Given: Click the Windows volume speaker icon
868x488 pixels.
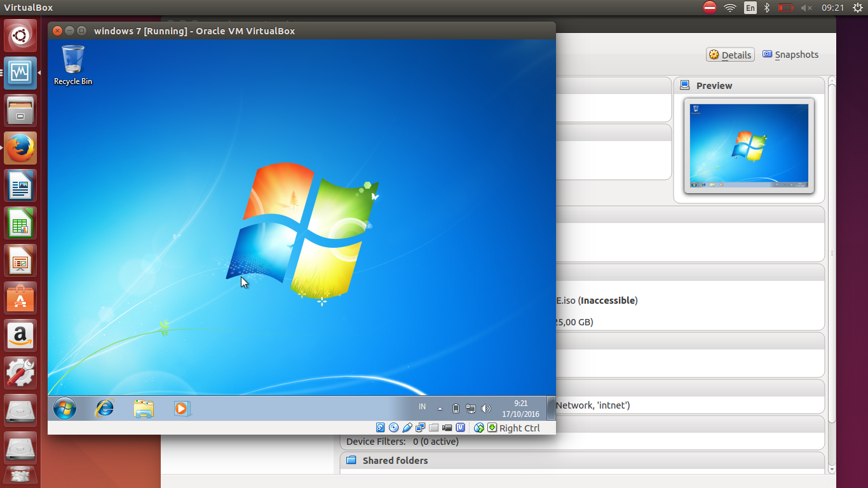Looking at the screenshot, I should pyautogui.click(x=486, y=409).
